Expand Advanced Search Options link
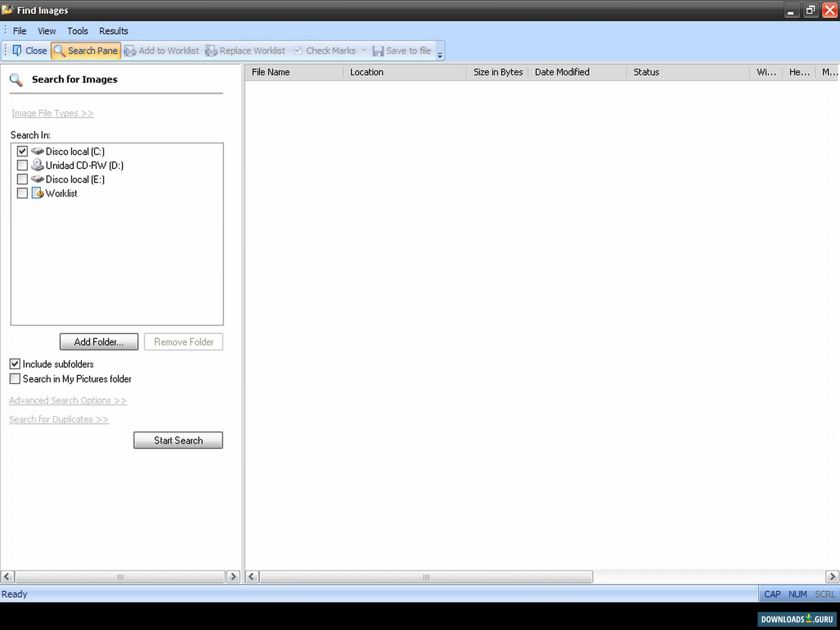 click(68, 400)
